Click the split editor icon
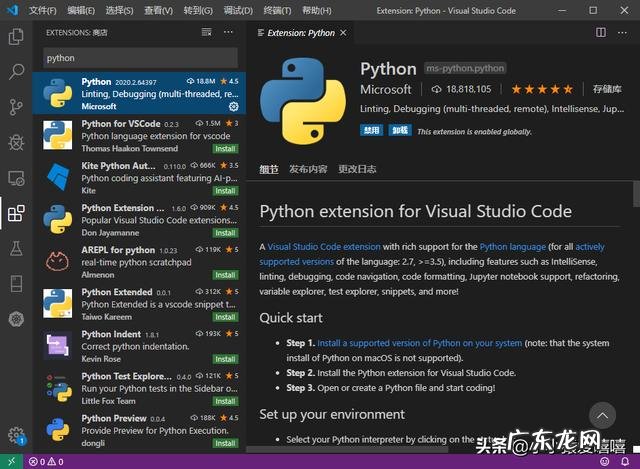The height and width of the screenshot is (469, 640). tap(601, 32)
